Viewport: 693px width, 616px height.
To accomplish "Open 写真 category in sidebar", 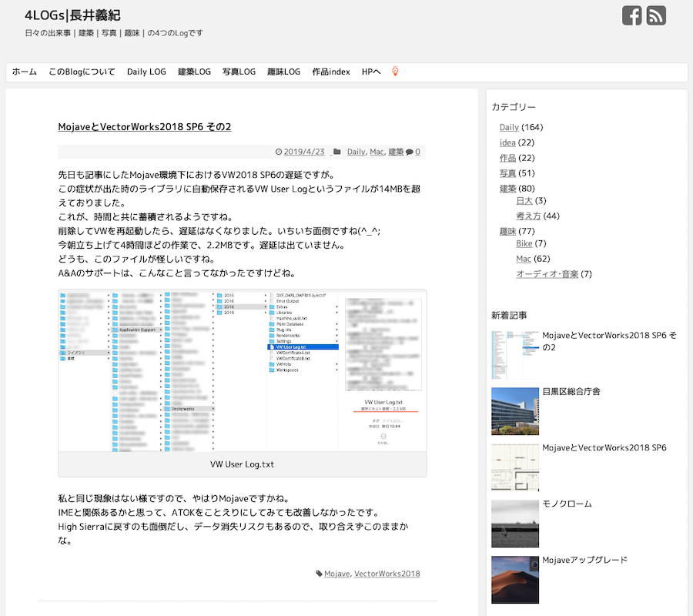I will (x=508, y=173).
